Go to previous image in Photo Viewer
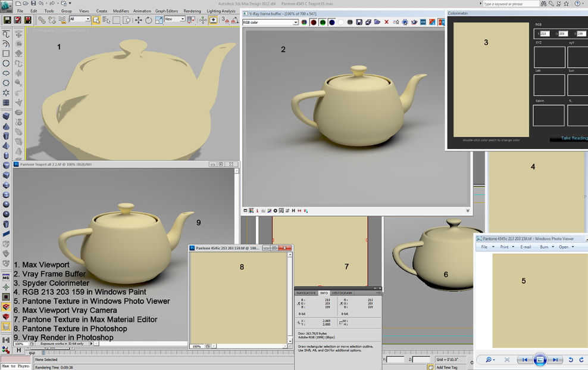The width and height of the screenshot is (588, 370). (525, 359)
